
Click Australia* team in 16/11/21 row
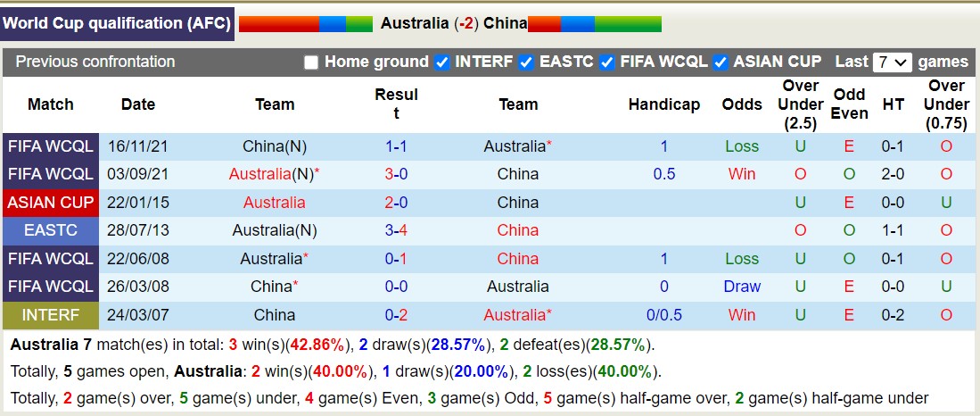pos(518,147)
